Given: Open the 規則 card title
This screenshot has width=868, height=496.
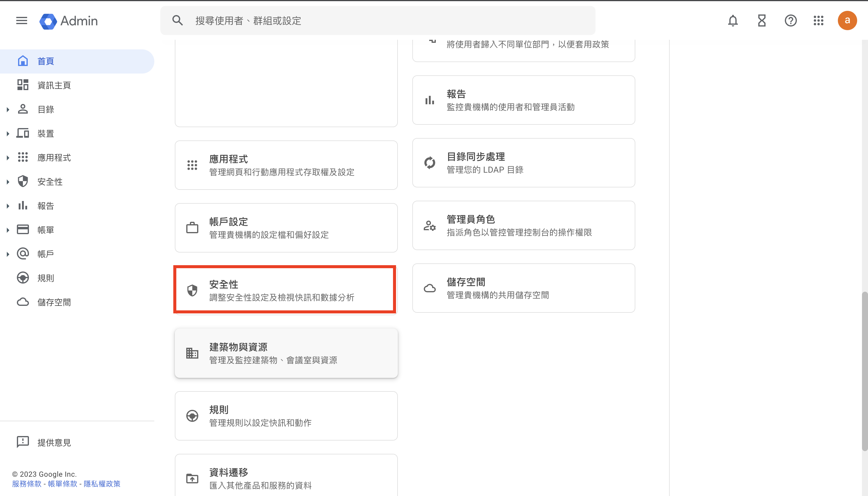Looking at the screenshot, I should [219, 410].
